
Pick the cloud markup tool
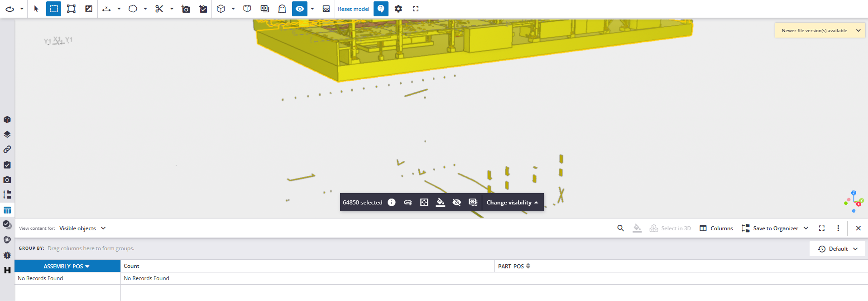click(x=133, y=9)
